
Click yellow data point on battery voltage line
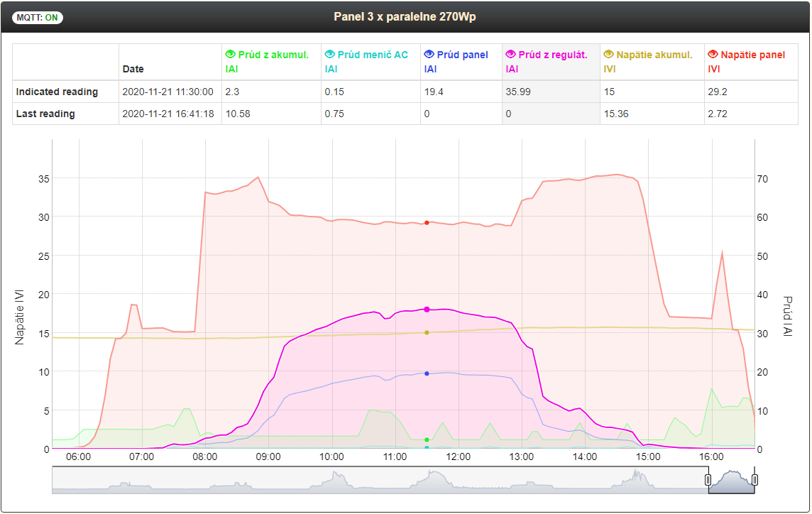427,333
